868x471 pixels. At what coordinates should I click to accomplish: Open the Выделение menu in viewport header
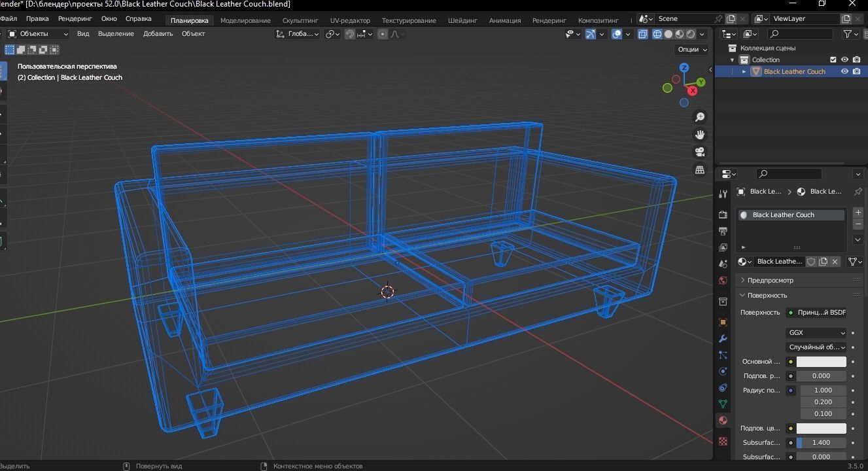(116, 34)
